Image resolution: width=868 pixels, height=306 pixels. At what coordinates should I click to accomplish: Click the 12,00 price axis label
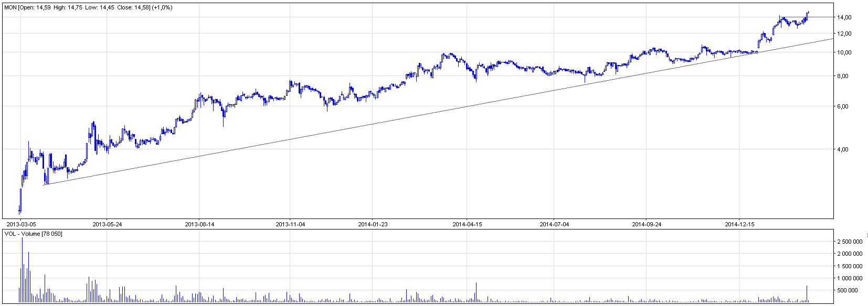[x=844, y=34]
